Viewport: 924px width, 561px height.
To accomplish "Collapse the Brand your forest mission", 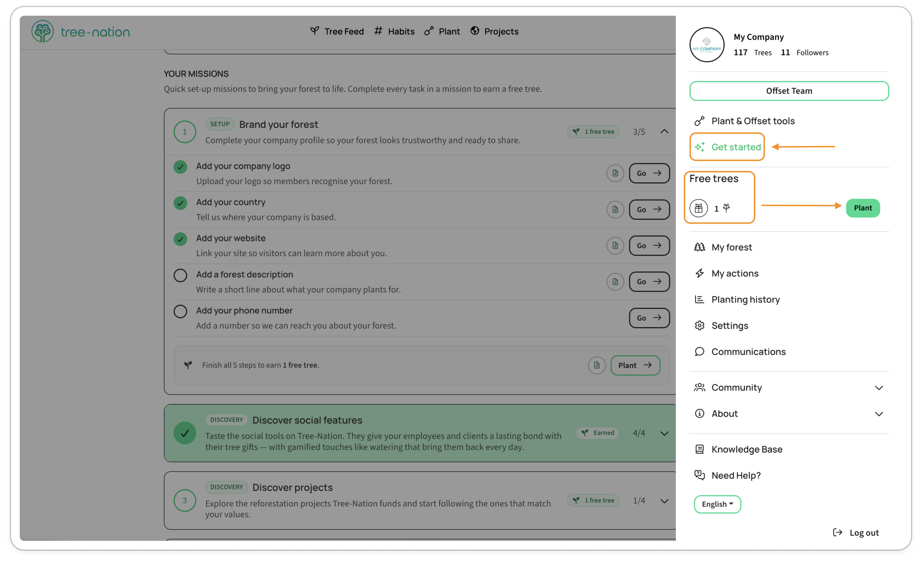I will (x=664, y=132).
